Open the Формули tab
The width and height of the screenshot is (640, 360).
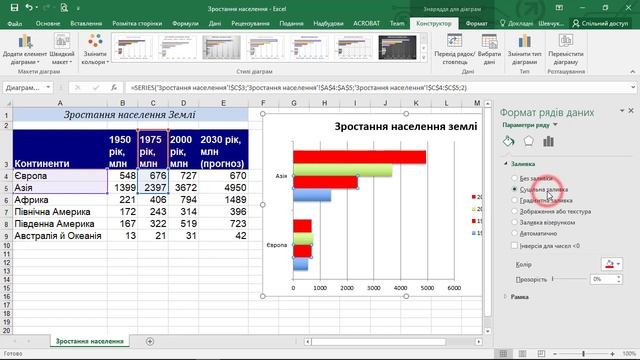185,24
